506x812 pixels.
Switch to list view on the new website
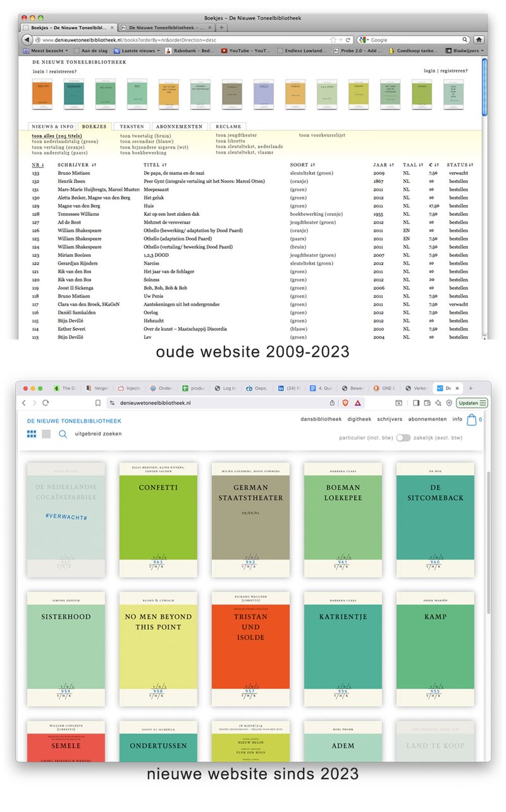47,434
